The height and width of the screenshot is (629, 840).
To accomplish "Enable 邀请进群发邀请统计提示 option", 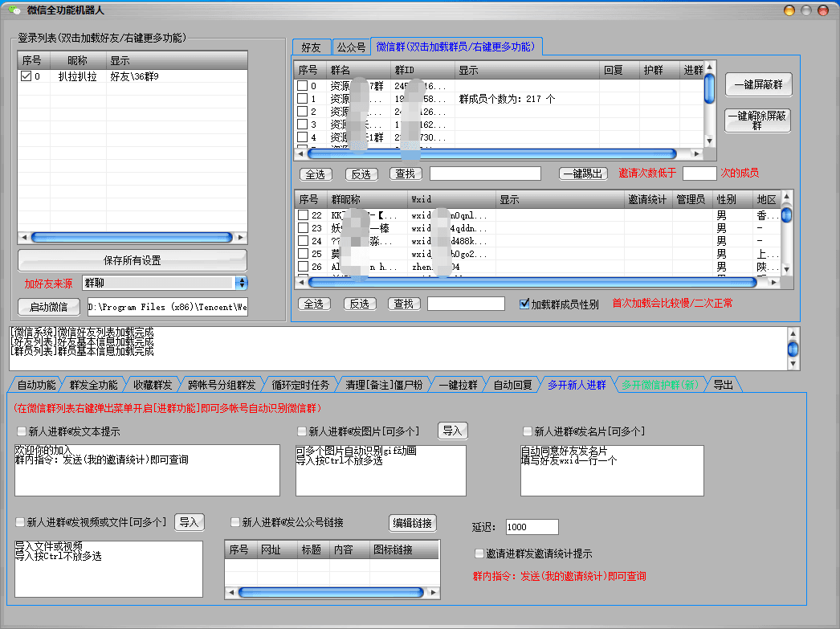I will click(x=479, y=553).
